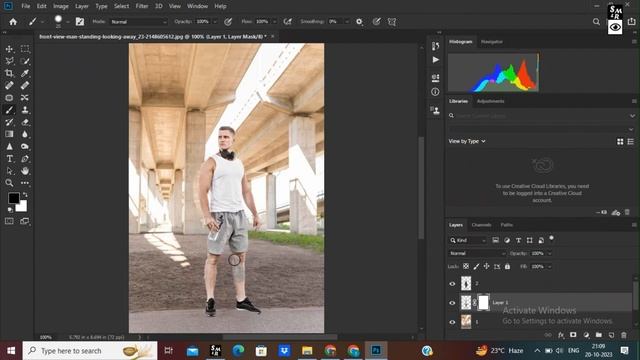Image resolution: width=640 pixels, height=360 pixels.
Task: Expand View by Type dropdown
Action: pyautogui.click(x=467, y=141)
